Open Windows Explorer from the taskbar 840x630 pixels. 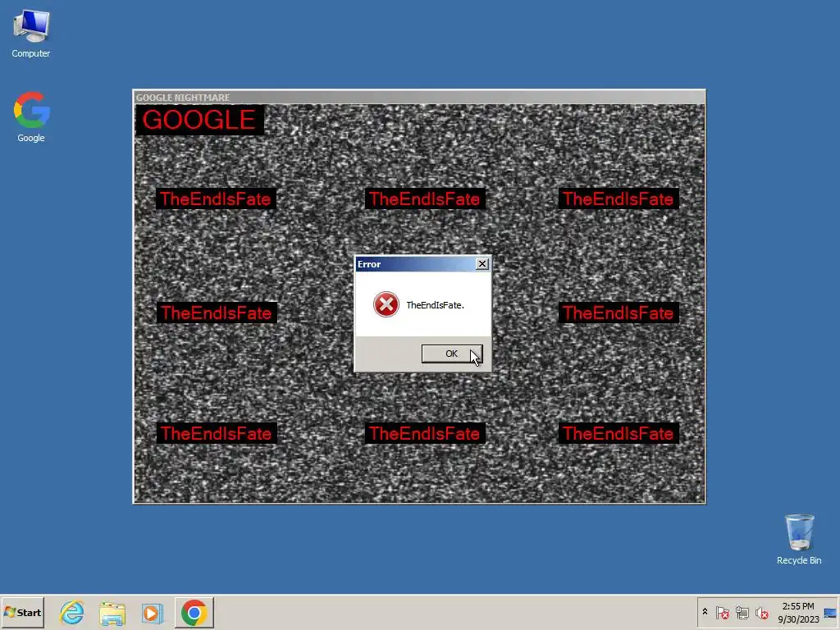(x=112, y=613)
